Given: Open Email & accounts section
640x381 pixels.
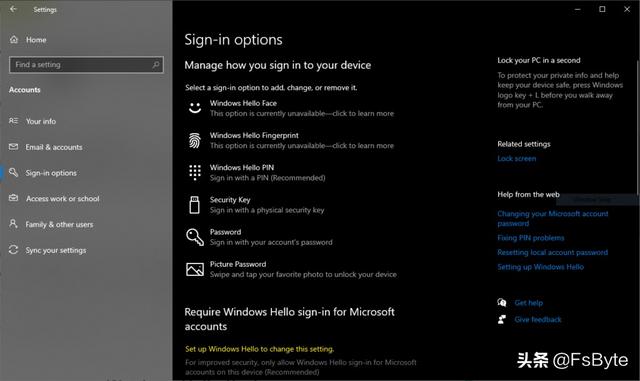Looking at the screenshot, I should click(54, 147).
